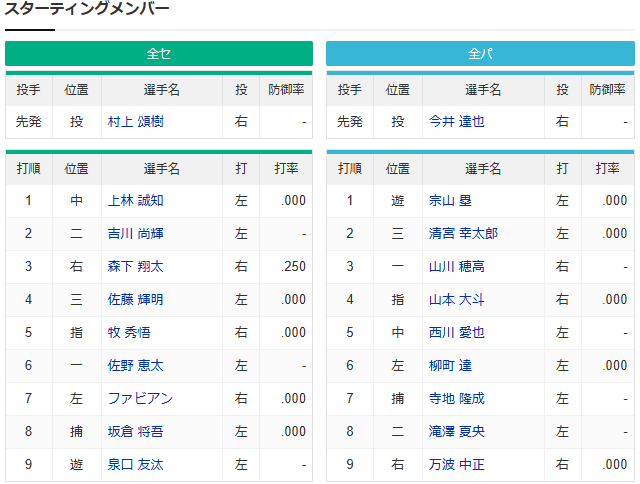Open player link 牧 秀悟
Viewport: 640px width, 484px height.
(x=129, y=333)
